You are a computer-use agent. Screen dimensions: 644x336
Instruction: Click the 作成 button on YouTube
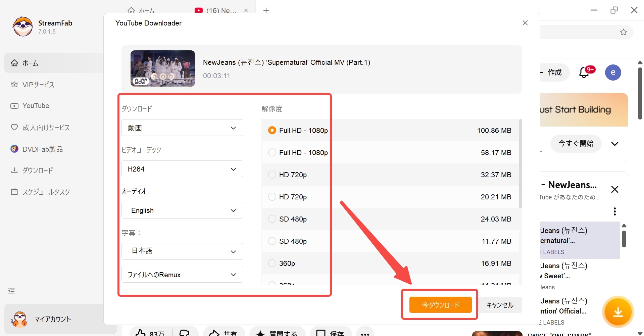click(x=555, y=73)
